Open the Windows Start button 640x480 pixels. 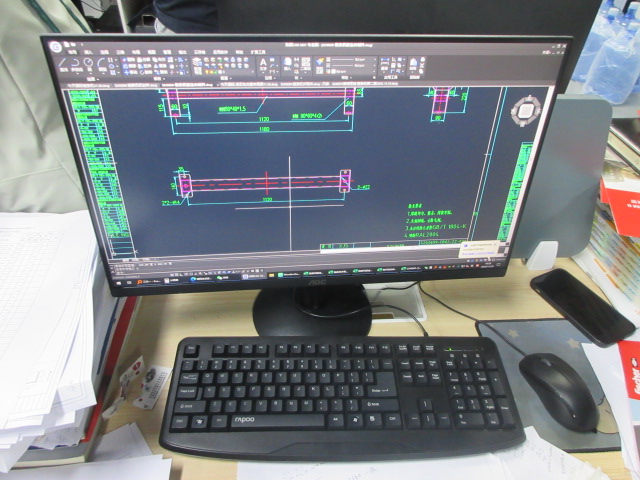click(x=120, y=282)
